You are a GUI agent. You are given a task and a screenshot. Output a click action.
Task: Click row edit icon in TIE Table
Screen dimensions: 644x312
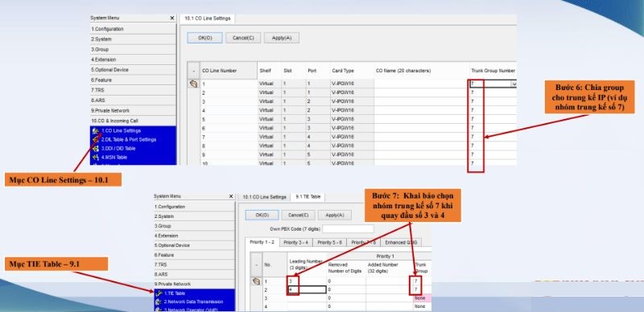pyautogui.click(x=256, y=281)
